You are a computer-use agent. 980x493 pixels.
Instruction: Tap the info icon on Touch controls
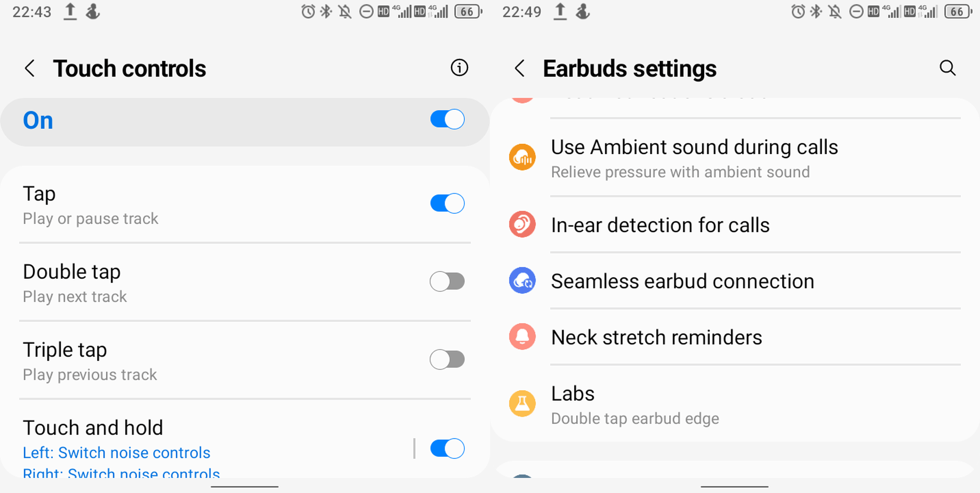pyautogui.click(x=459, y=68)
